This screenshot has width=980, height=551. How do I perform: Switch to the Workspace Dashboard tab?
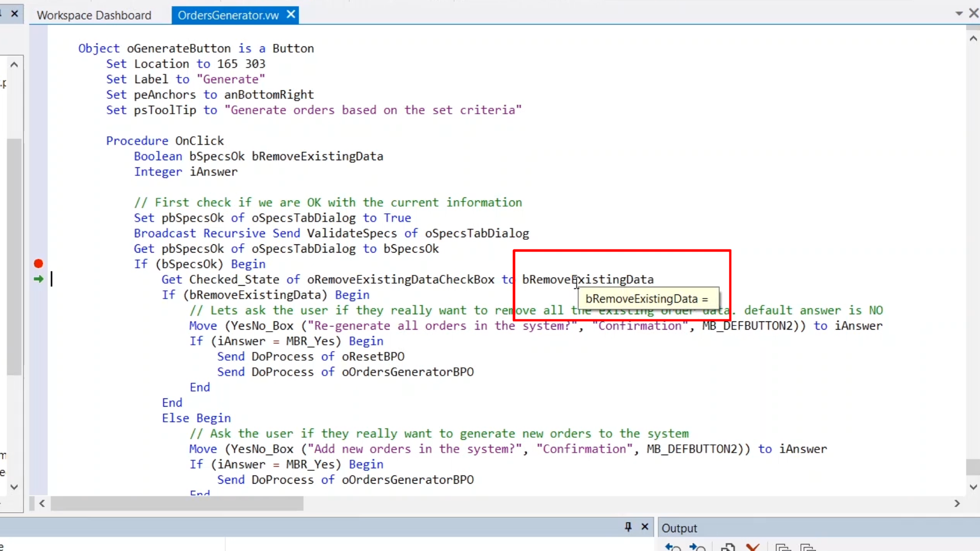[94, 15]
